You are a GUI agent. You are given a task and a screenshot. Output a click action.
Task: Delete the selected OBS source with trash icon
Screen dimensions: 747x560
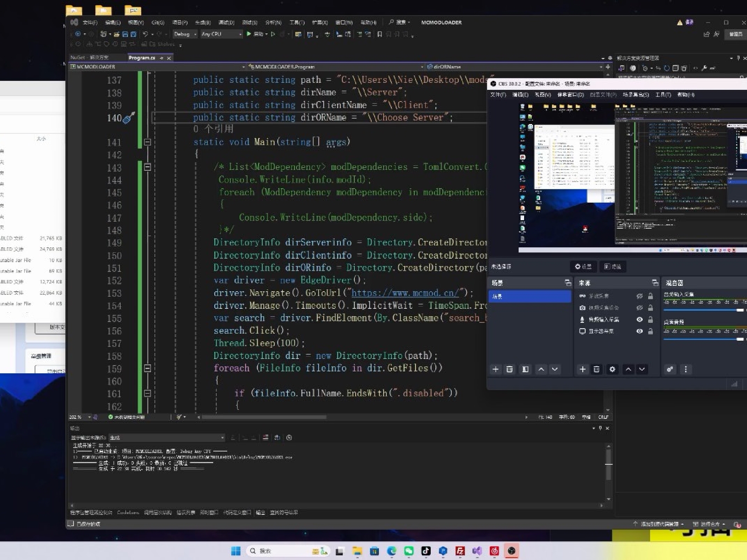point(596,369)
